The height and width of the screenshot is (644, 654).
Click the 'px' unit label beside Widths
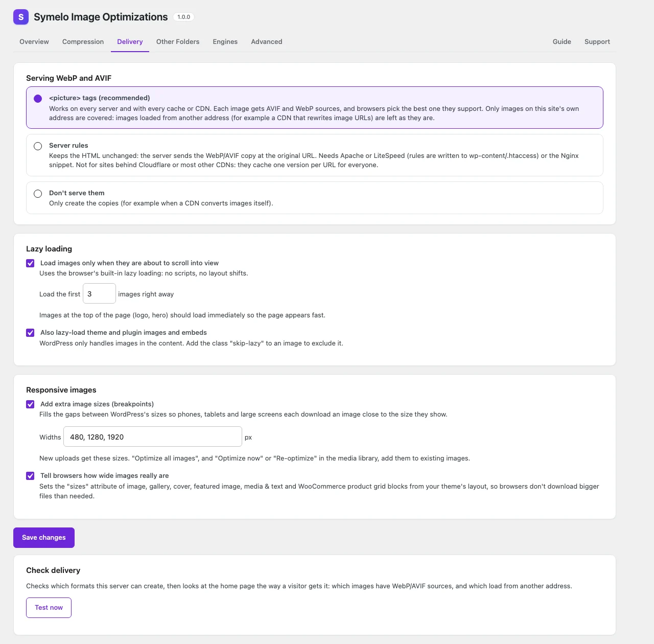point(248,438)
